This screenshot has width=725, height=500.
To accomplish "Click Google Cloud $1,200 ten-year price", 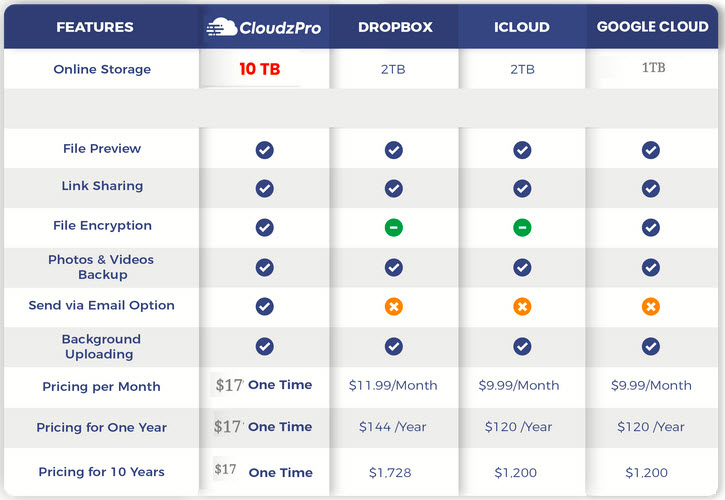I will click(646, 473).
